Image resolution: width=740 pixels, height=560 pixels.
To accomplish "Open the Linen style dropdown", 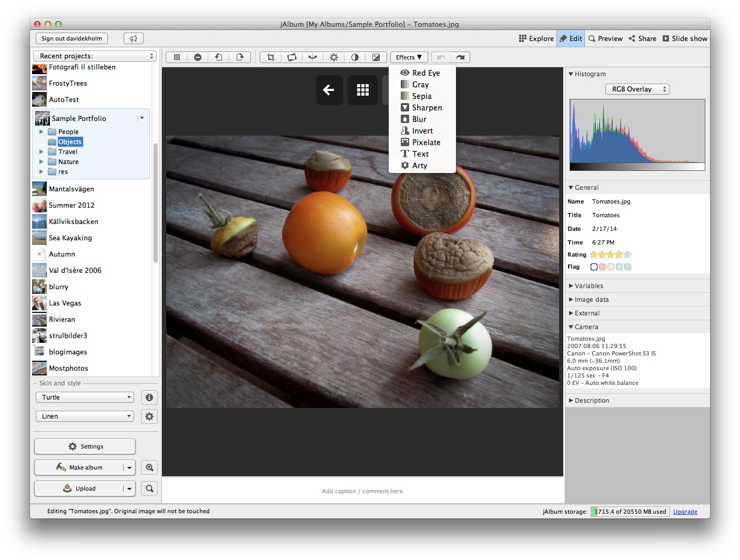I will tap(85, 416).
